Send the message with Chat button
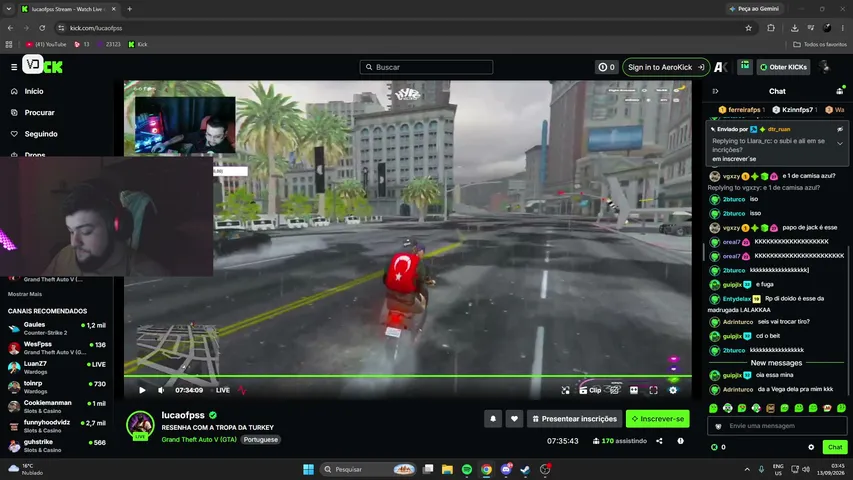The height and width of the screenshot is (480, 853). tap(835, 447)
